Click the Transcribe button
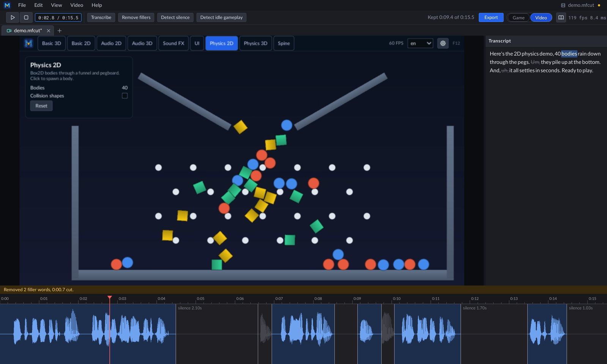Image resolution: width=607 pixels, height=364 pixels. click(101, 17)
